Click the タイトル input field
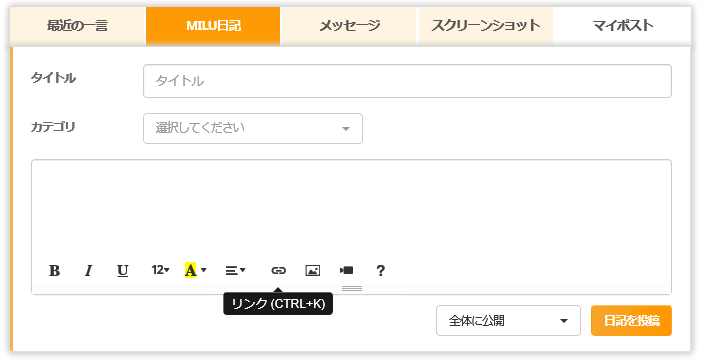This screenshot has height=363, width=701. coord(407,81)
